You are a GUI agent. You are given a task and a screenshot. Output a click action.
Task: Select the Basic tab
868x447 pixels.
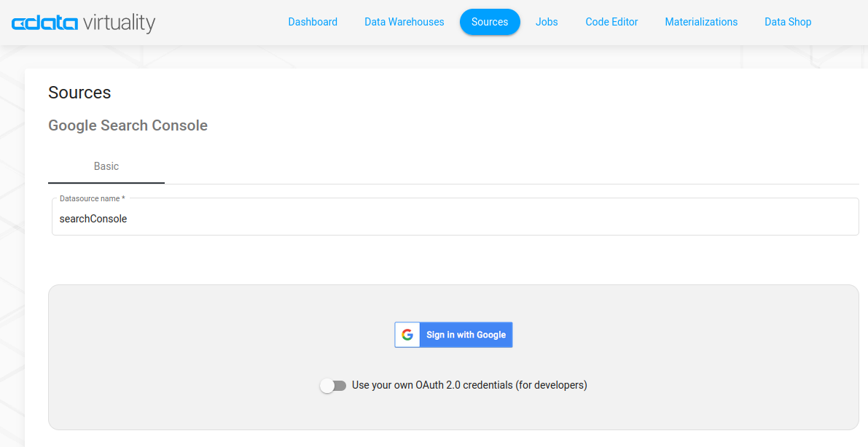[106, 166]
